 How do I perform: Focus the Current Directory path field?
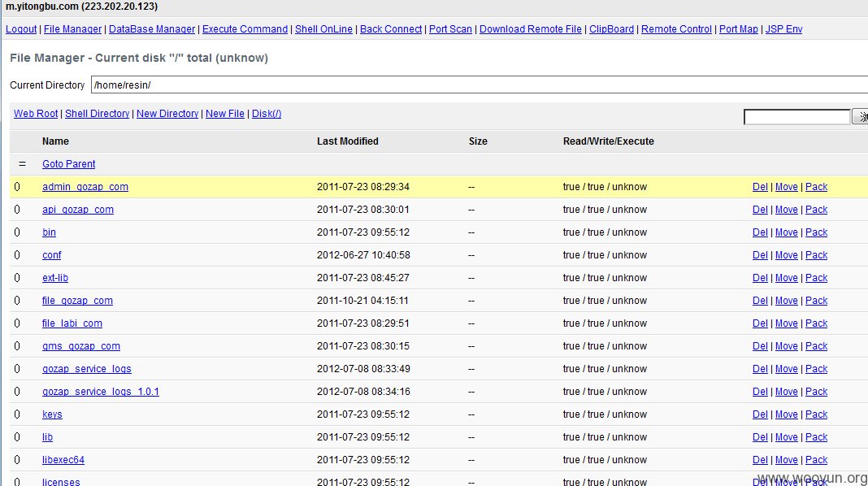(480, 85)
